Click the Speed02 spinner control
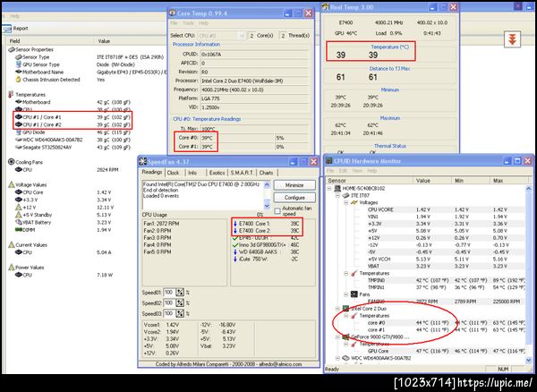The height and width of the screenshot is (392, 537). pos(180,303)
